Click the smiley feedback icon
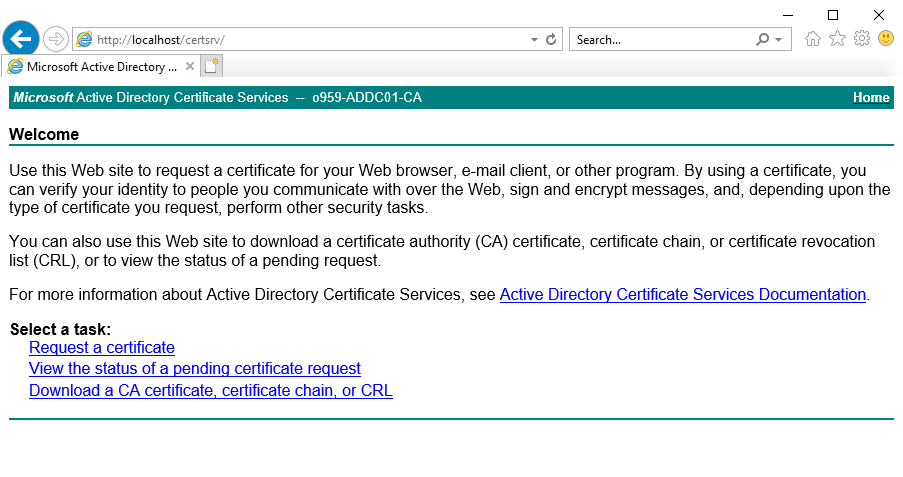 [886, 39]
